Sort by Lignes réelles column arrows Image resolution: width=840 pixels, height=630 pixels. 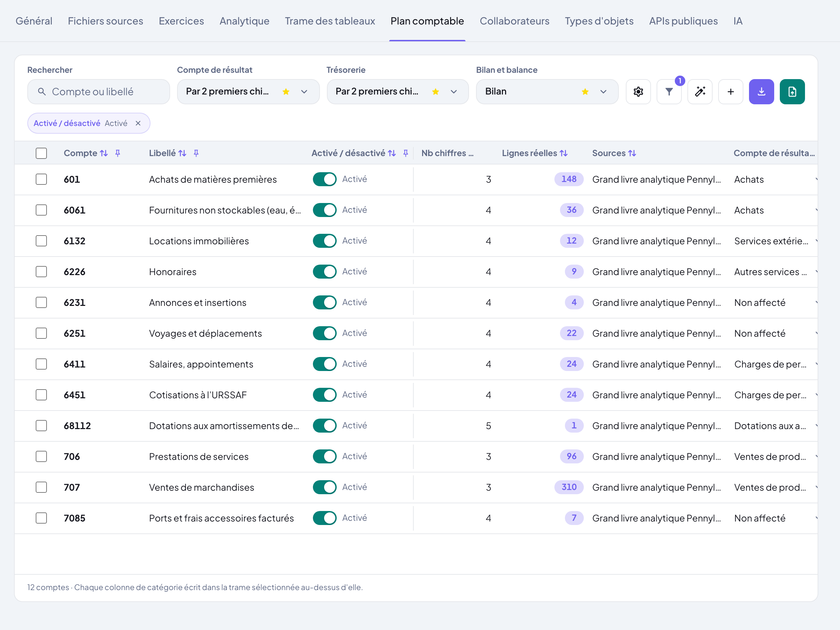coord(563,153)
